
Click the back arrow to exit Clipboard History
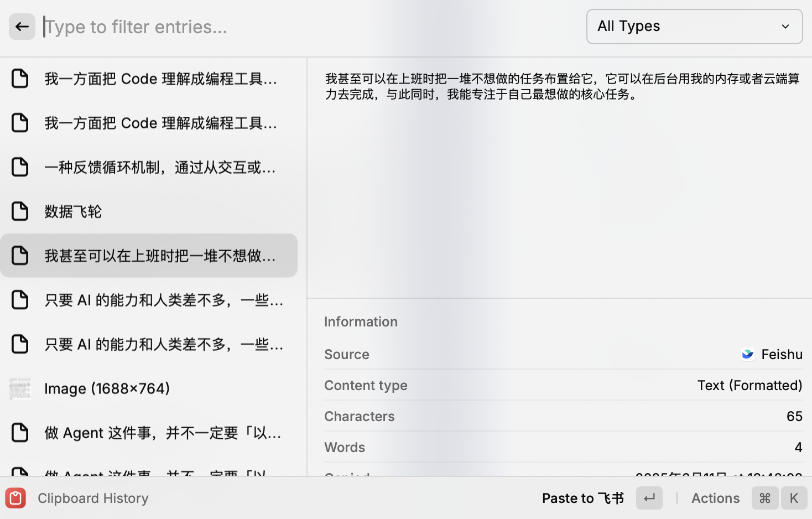(x=22, y=26)
